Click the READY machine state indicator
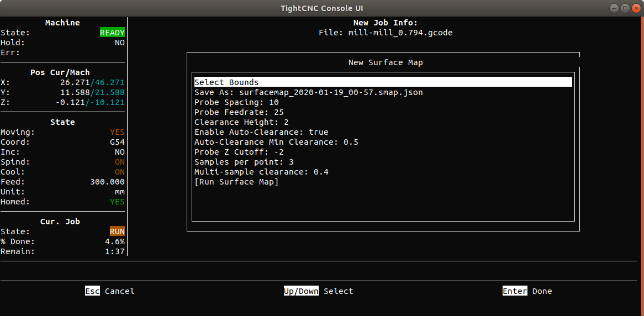The height and width of the screenshot is (316, 644). pyautogui.click(x=112, y=33)
